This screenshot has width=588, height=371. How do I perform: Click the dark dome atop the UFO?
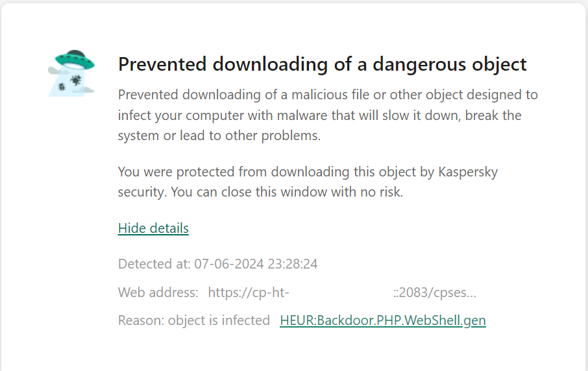[73, 53]
